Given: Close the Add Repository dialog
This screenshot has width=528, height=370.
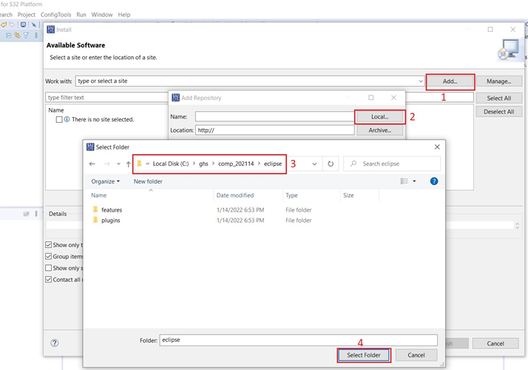Looking at the screenshot, I should click(394, 98).
